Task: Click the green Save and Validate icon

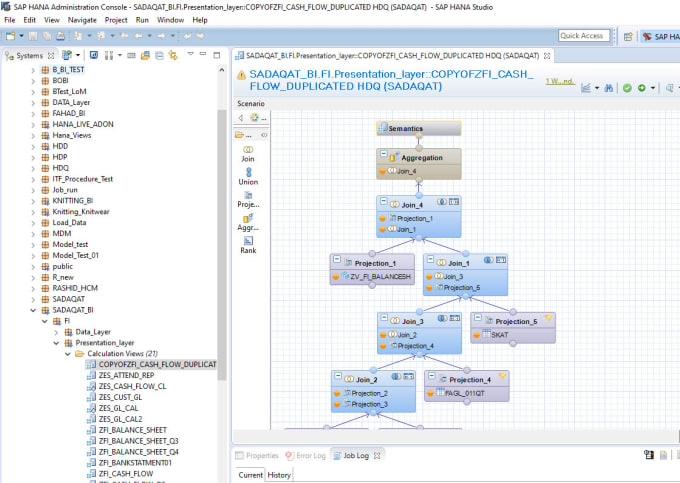Action: click(627, 88)
